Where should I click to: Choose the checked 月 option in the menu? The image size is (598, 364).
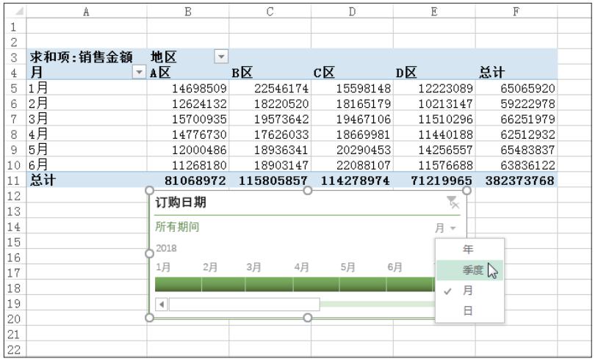(x=469, y=291)
